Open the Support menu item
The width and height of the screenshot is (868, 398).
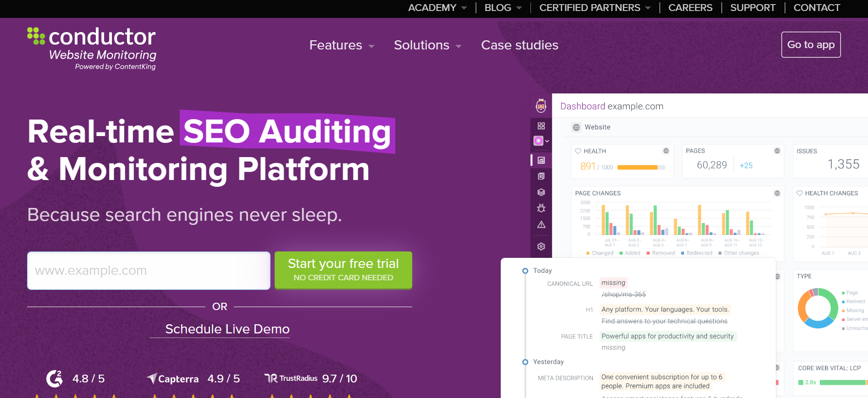[752, 8]
